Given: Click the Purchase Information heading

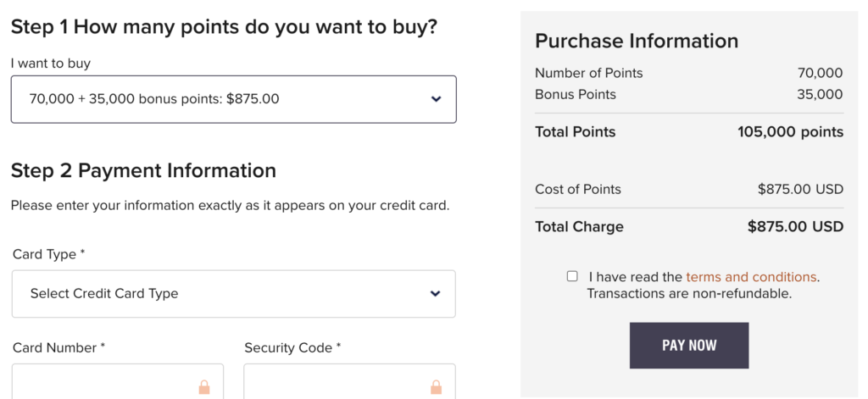Looking at the screenshot, I should pyautogui.click(x=637, y=41).
